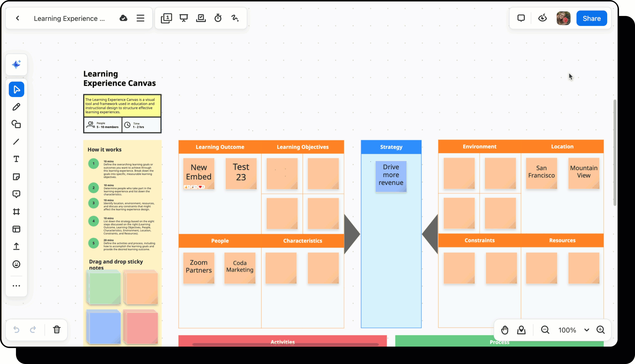Viewport: 635px width, 364px height.
Task: Open the Table tool
Action: [x=16, y=229]
